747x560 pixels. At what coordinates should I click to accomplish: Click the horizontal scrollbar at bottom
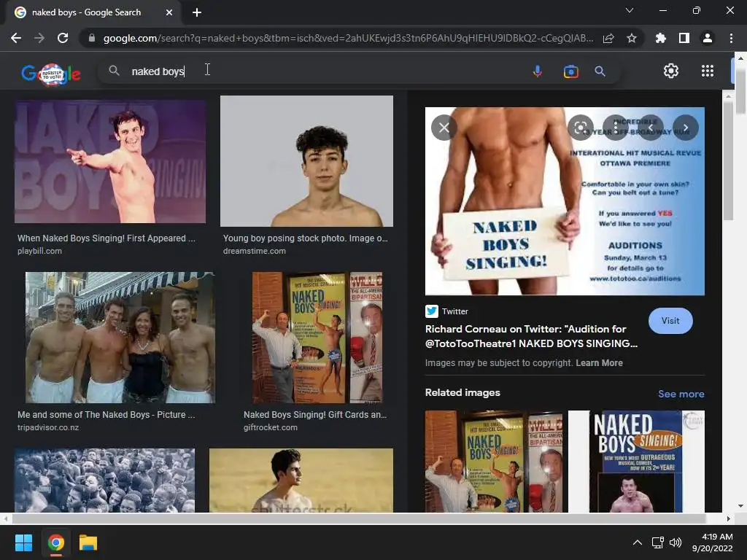tap(358, 518)
